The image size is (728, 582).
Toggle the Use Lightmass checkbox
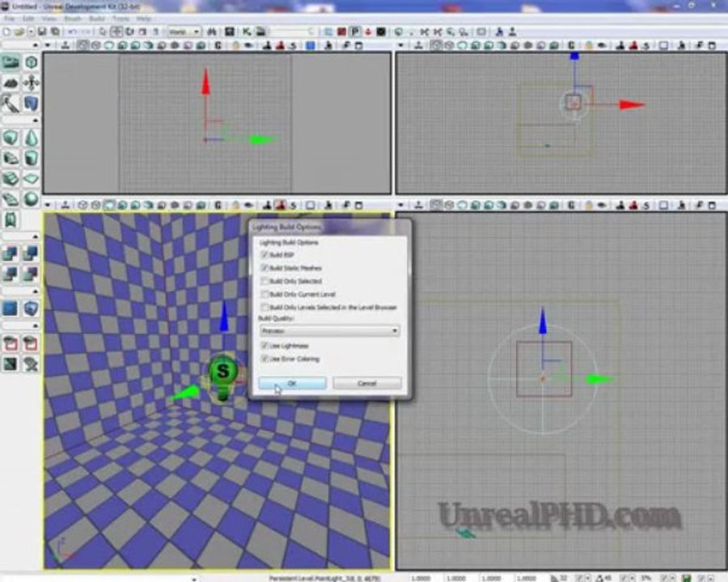click(x=265, y=345)
